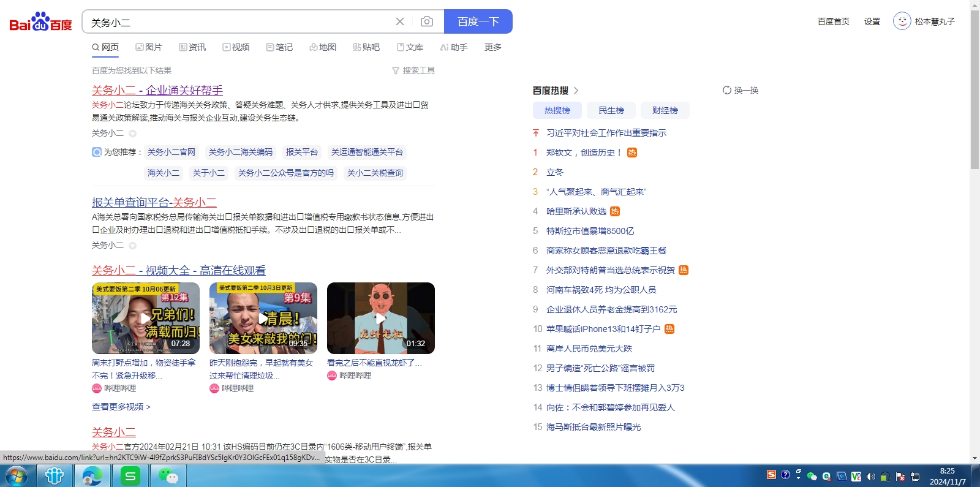980x487 pixels.
Task: Play the 第12集 video thumbnail
Action: [x=146, y=318]
